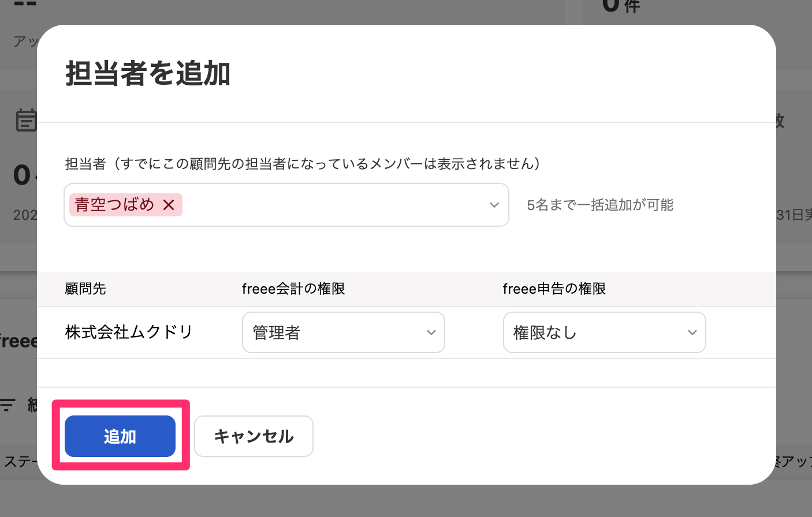Click the chevron arrow in 担当者 field
The width and height of the screenshot is (812, 517).
(x=494, y=205)
